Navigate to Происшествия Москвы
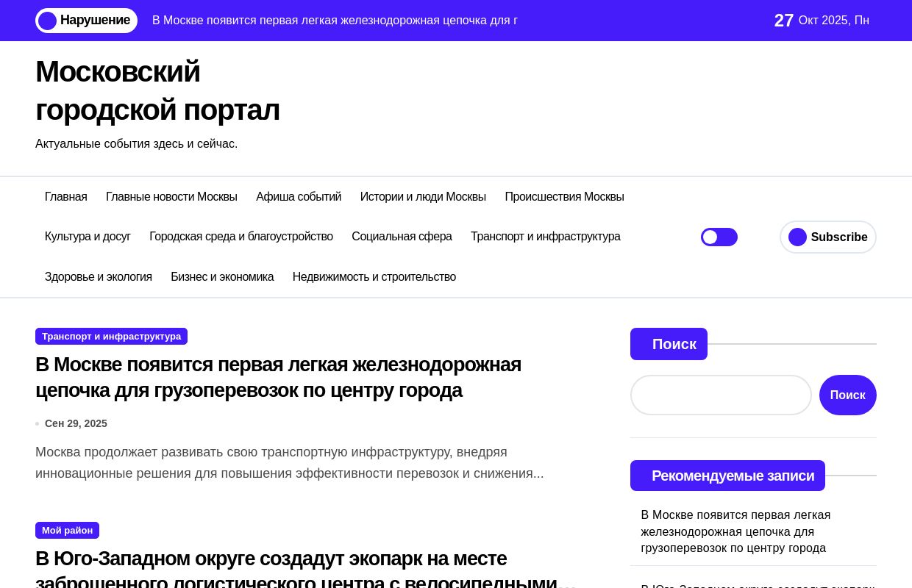This screenshot has height=588, width=912. point(564,197)
